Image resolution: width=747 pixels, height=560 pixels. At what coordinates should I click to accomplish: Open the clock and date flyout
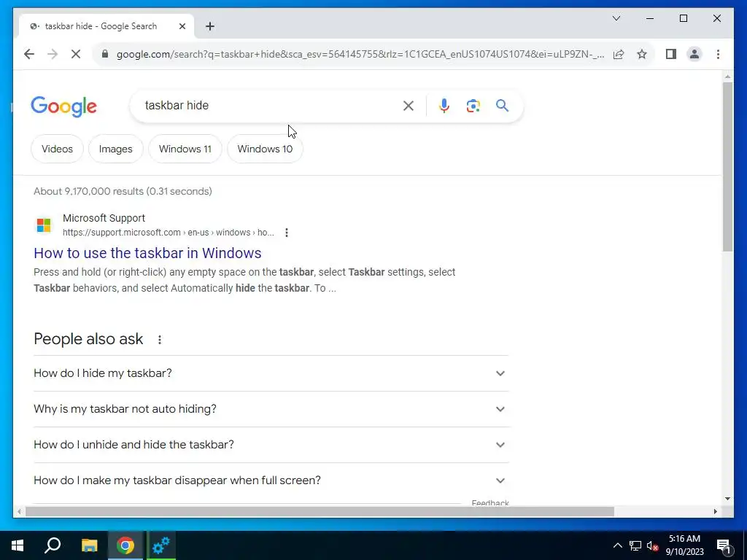click(684, 545)
